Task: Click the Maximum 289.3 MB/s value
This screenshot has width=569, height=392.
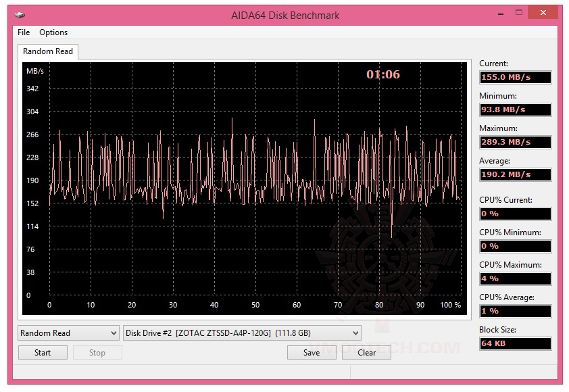Action: coord(516,142)
